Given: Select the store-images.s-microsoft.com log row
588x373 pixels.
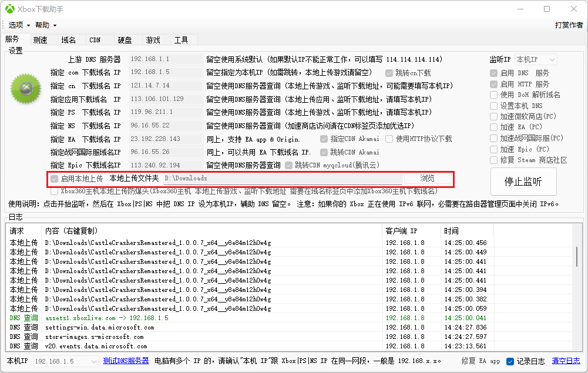Looking at the screenshot, I should point(289,337).
